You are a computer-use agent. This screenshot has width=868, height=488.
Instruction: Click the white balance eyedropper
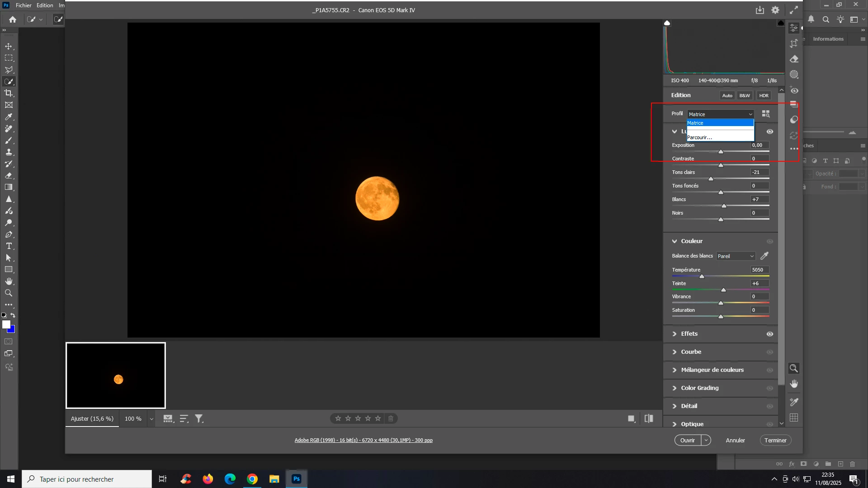click(x=764, y=256)
